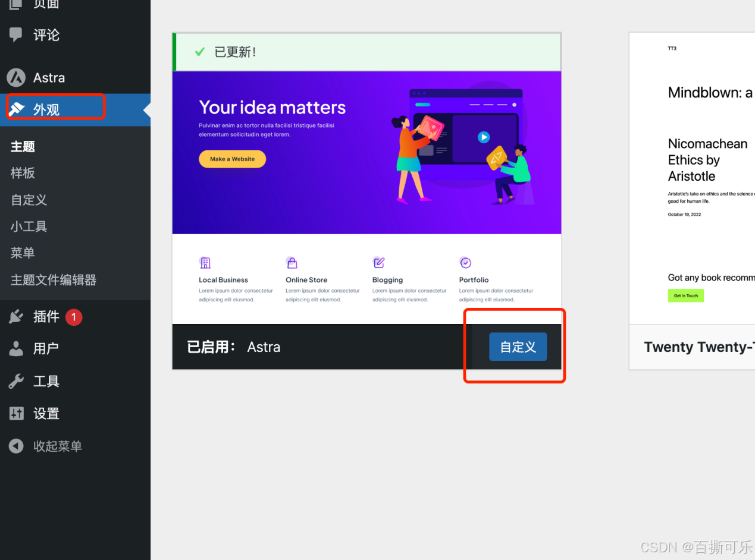Click the 已更新! notice text

235,52
